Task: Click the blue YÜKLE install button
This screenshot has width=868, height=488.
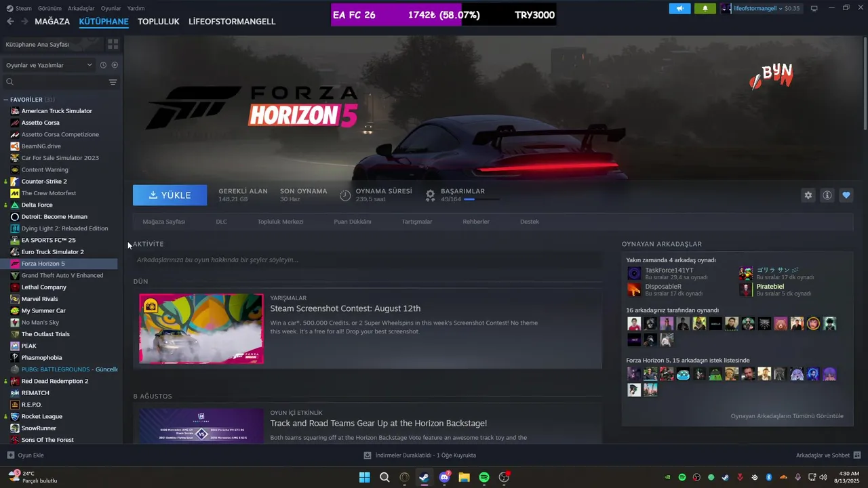Action: pyautogui.click(x=170, y=195)
